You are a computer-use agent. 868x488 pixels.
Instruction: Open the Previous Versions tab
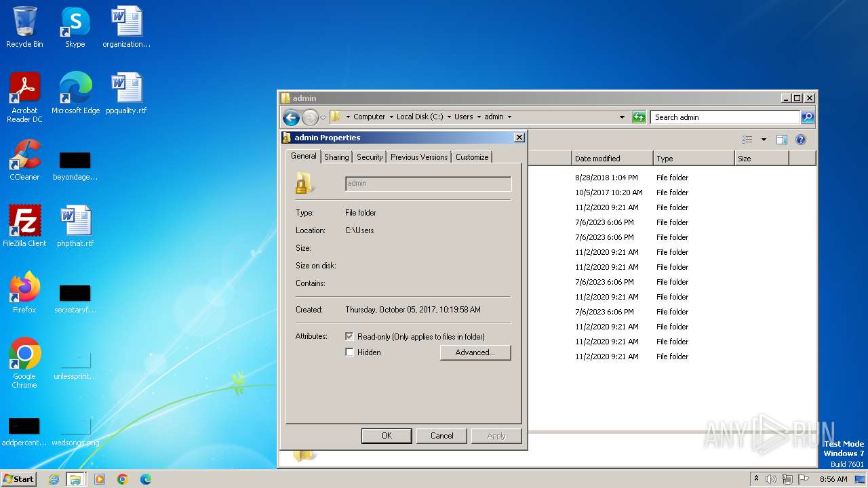pos(419,157)
